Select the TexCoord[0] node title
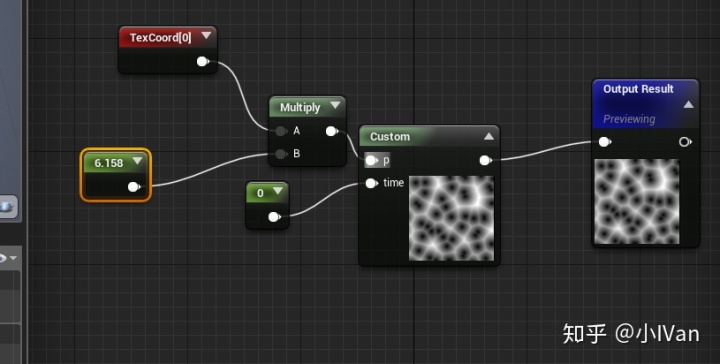Screen dimensions: 720x364 click(x=160, y=37)
